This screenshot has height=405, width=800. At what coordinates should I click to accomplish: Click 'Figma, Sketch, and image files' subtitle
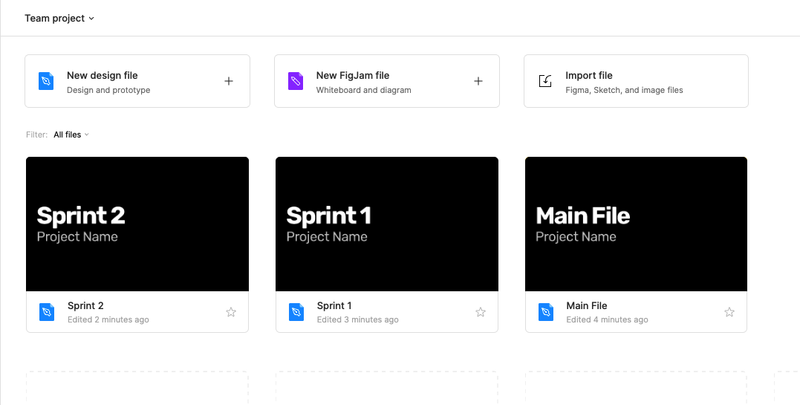[624, 90]
